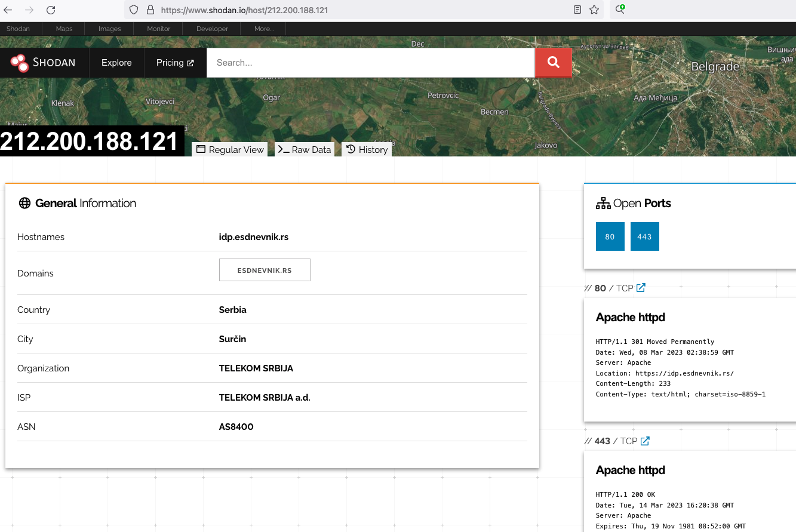This screenshot has width=796, height=532.
Task: Click the Belgrade label on the map
Action: pyautogui.click(x=715, y=67)
